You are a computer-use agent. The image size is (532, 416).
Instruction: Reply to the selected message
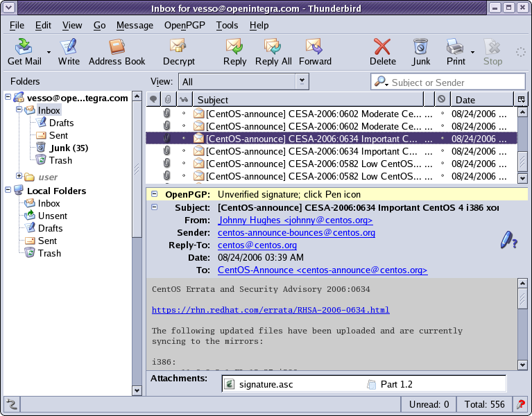coord(234,51)
